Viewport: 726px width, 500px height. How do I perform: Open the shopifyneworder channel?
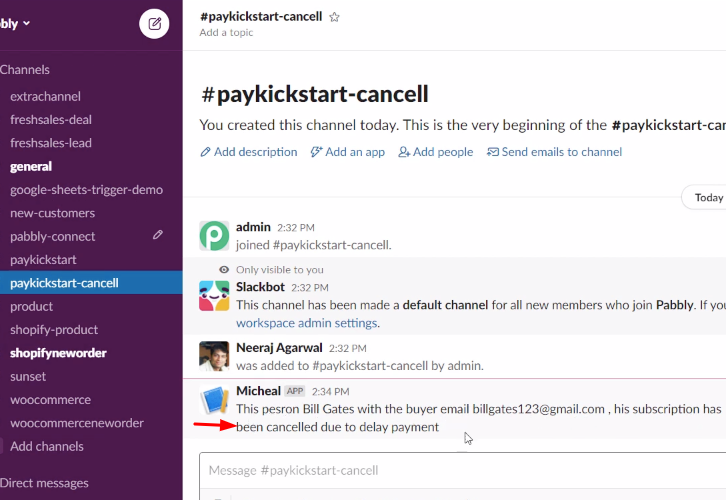pos(58,353)
